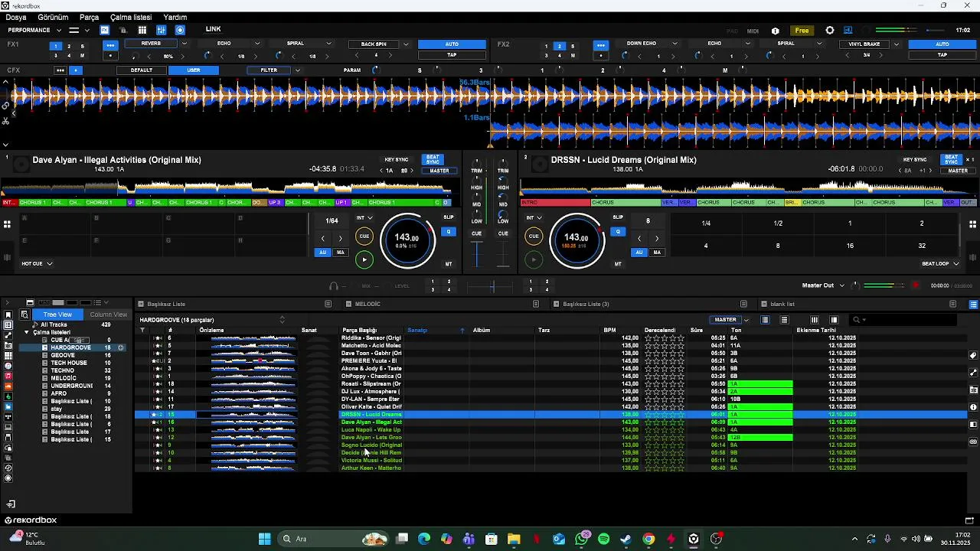Open the Yardım menu
Viewport: 980px width, 551px height.
click(175, 17)
